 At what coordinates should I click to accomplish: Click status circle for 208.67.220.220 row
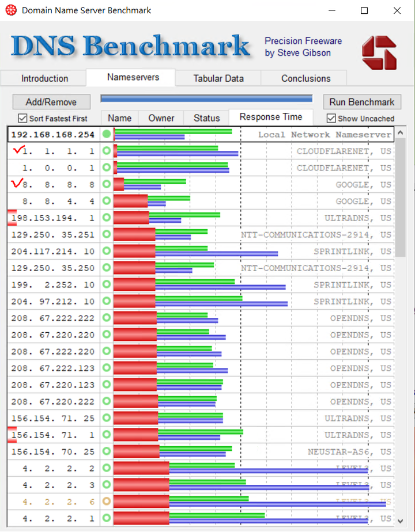107,335
